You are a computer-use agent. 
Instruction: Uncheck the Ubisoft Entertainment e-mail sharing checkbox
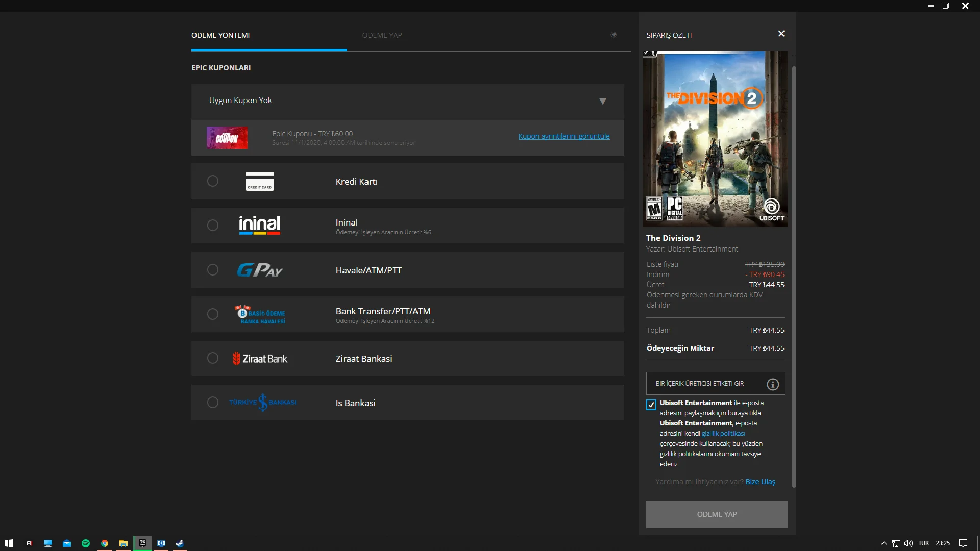(651, 405)
